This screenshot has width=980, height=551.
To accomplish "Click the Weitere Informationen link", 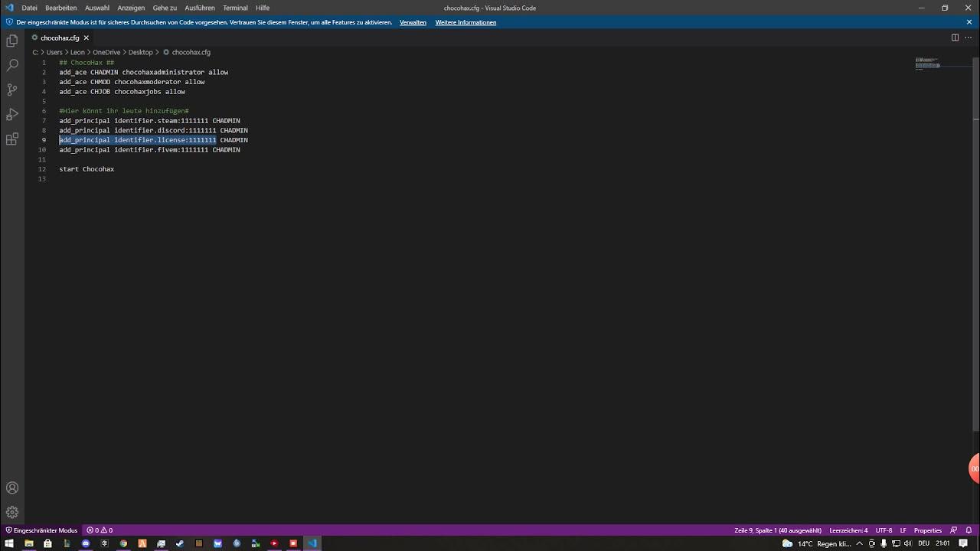I will (465, 22).
